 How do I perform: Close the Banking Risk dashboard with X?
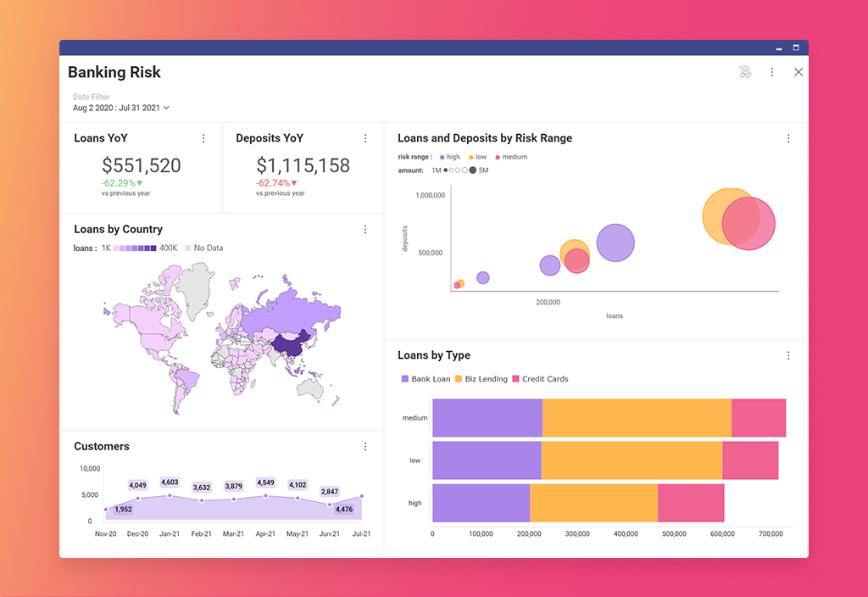798,72
